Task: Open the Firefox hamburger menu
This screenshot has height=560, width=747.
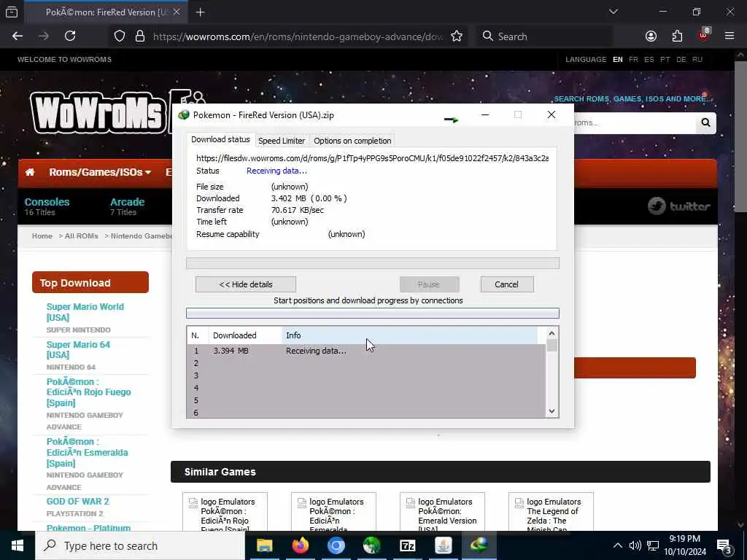Action: pyautogui.click(x=729, y=36)
